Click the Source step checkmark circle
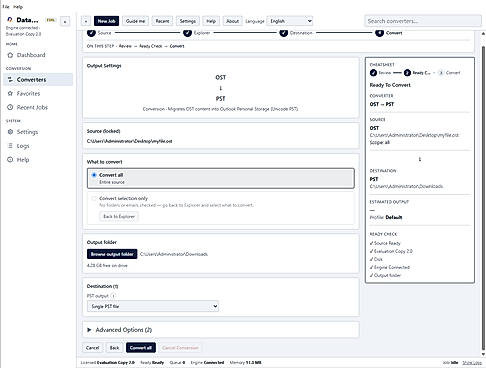 (x=91, y=33)
